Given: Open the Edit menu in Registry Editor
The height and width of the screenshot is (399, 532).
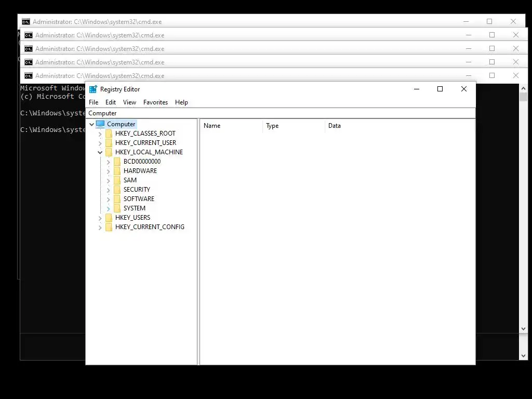Looking at the screenshot, I should click(x=110, y=102).
